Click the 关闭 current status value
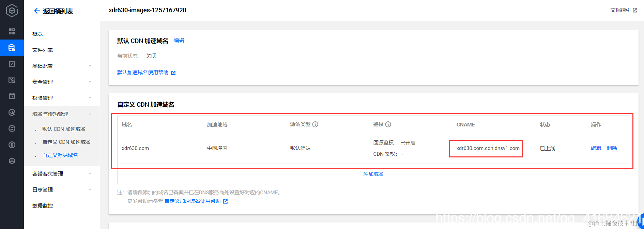Image resolution: width=644 pixels, height=229 pixels. (151, 56)
